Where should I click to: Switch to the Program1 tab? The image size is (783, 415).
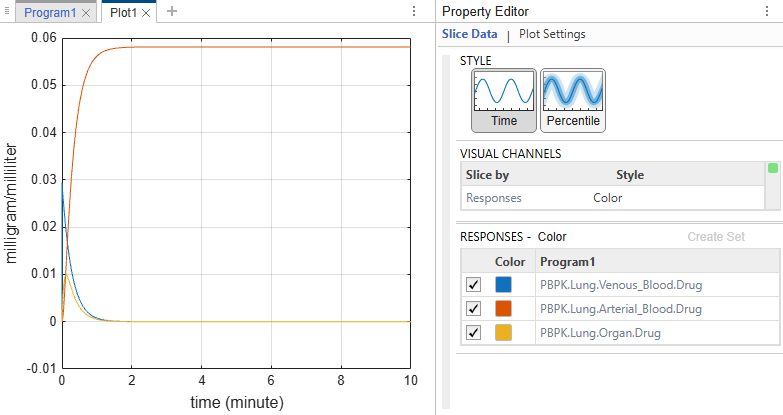(50, 13)
